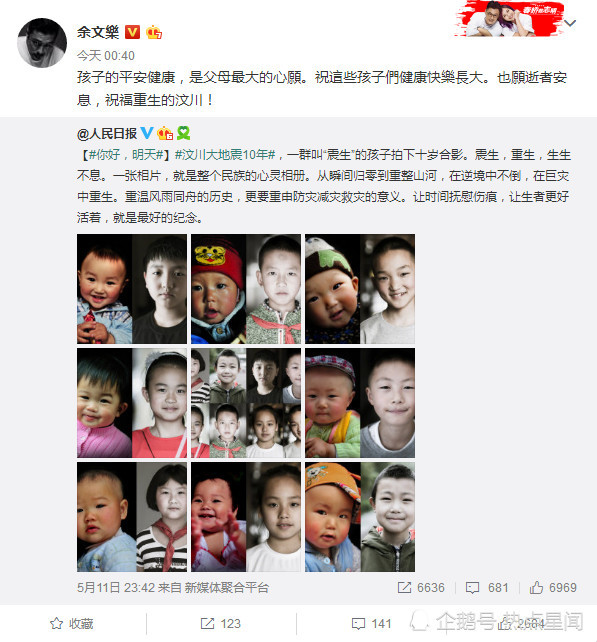Toggle the 收藏 favorite star
Screen dimensions: 597x642
click(72, 624)
